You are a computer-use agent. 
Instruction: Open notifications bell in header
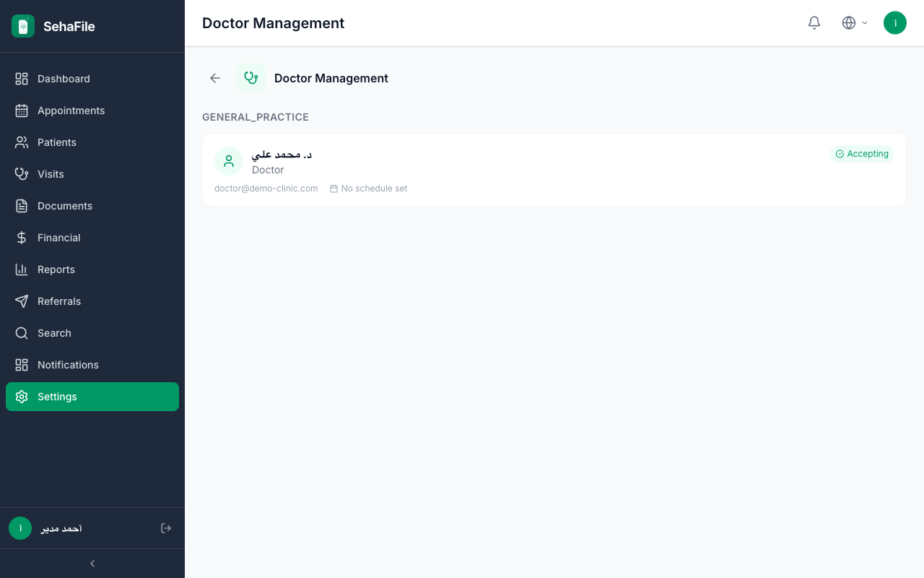click(814, 23)
